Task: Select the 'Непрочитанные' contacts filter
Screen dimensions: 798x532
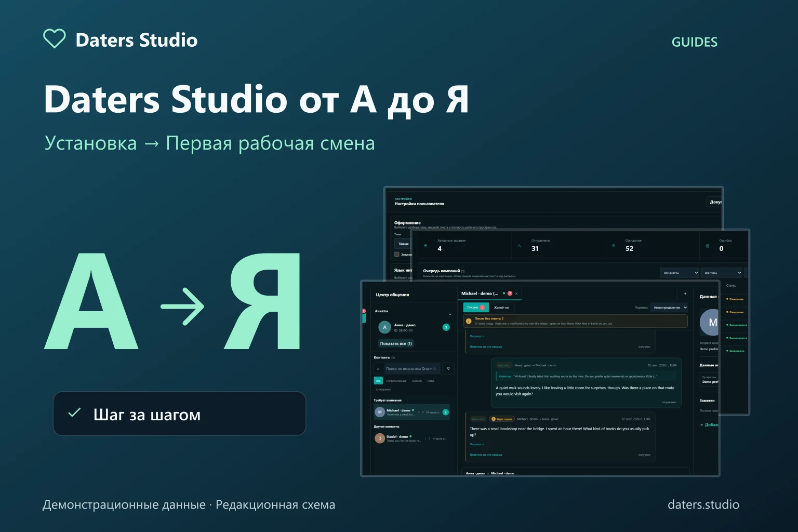Action: click(x=396, y=381)
